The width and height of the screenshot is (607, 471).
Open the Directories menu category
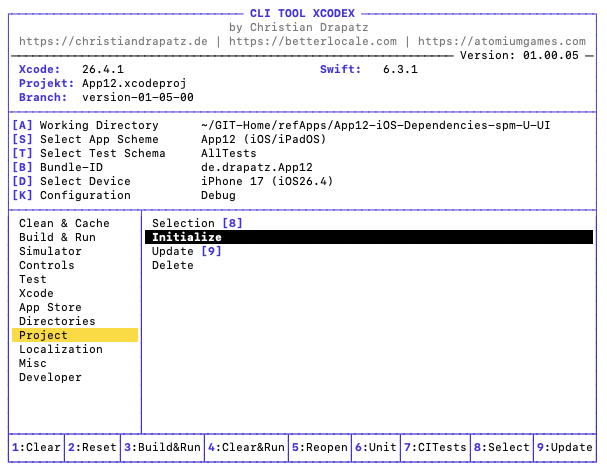(x=57, y=321)
